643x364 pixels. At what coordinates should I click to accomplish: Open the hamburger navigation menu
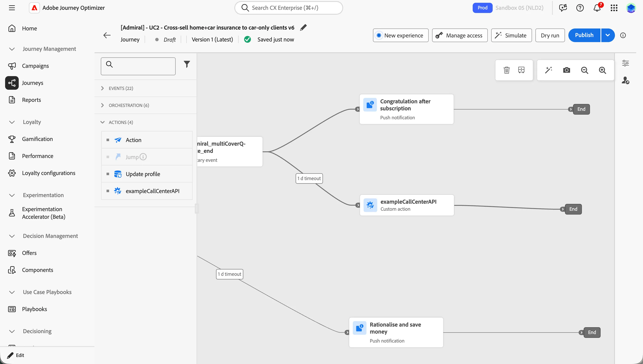pos(12,8)
